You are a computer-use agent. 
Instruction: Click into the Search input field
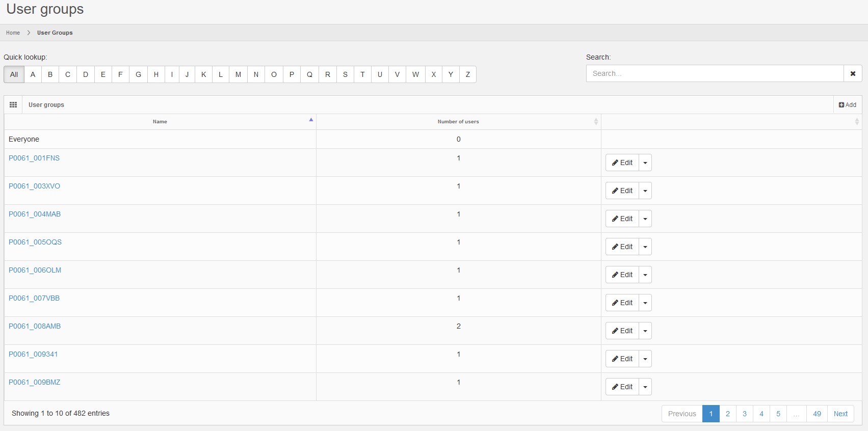(x=715, y=73)
